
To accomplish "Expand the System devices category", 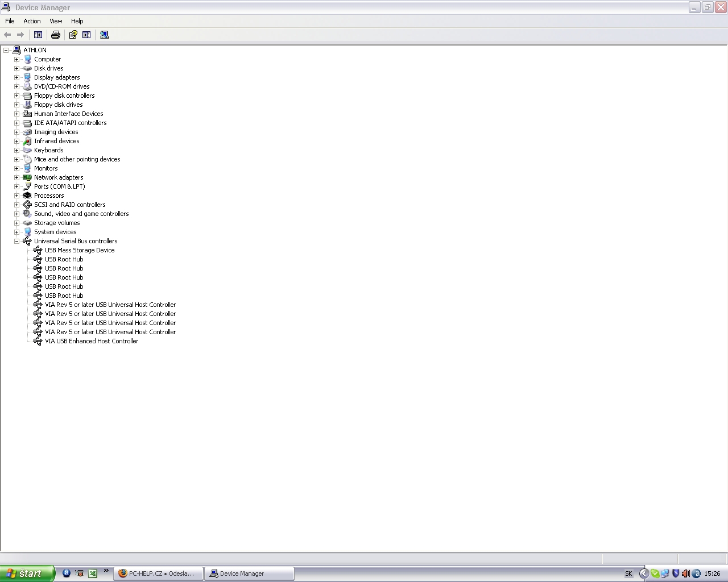I will (17, 232).
